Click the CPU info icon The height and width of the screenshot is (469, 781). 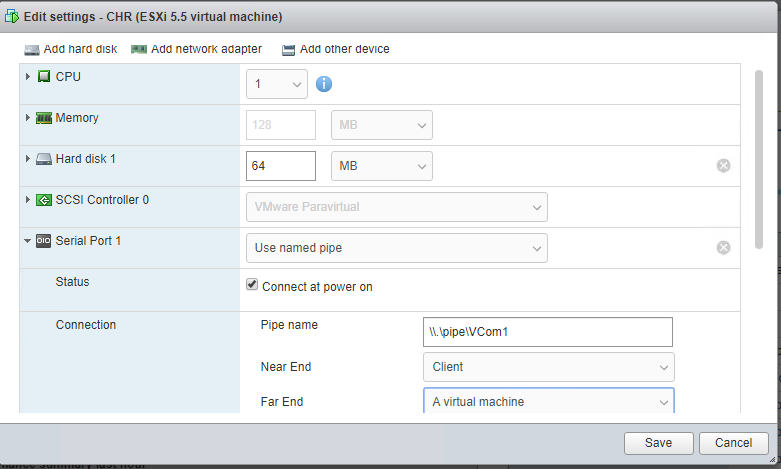coord(324,84)
